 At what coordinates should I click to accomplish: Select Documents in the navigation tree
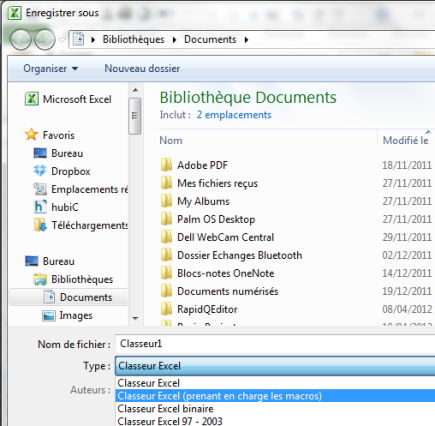click(86, 297)
